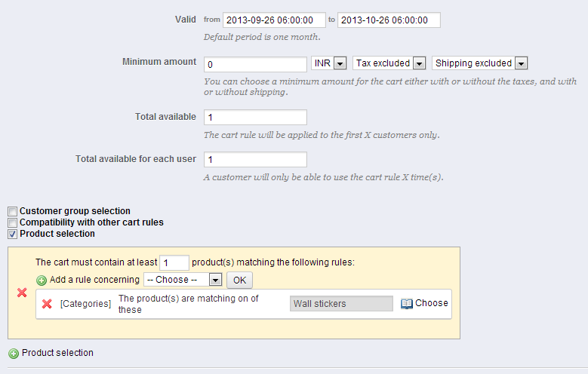The height and width of the screenshot is (374, 588).
Task: Open the Shipping excluded dropdown
Action: (479, 63)
